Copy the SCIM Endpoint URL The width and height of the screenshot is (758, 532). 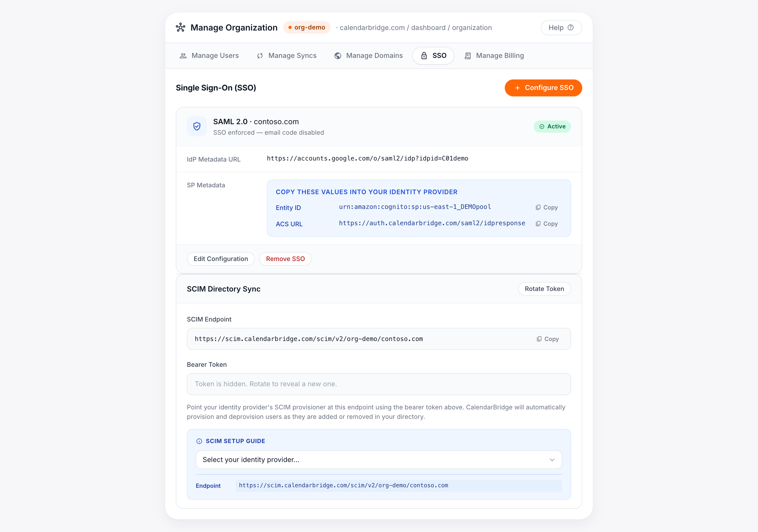click(x=548, y=339)
